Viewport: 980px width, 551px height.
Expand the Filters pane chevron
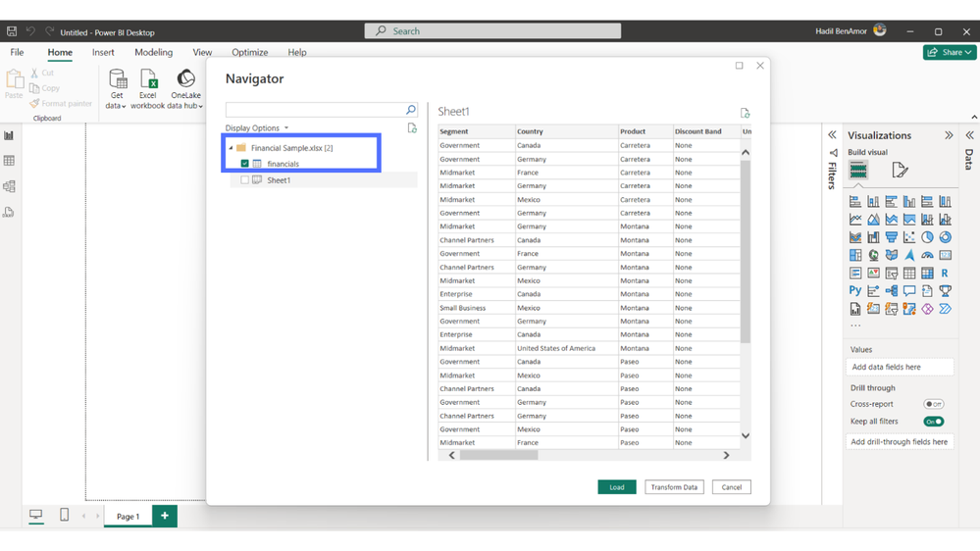tap(832, 135)
